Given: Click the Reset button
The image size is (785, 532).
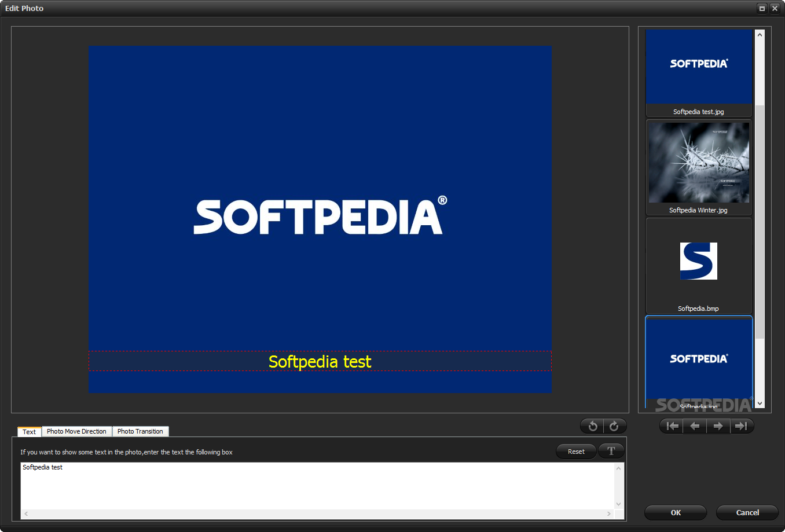Looking at the screenshot, I should [x=576, y=452].
